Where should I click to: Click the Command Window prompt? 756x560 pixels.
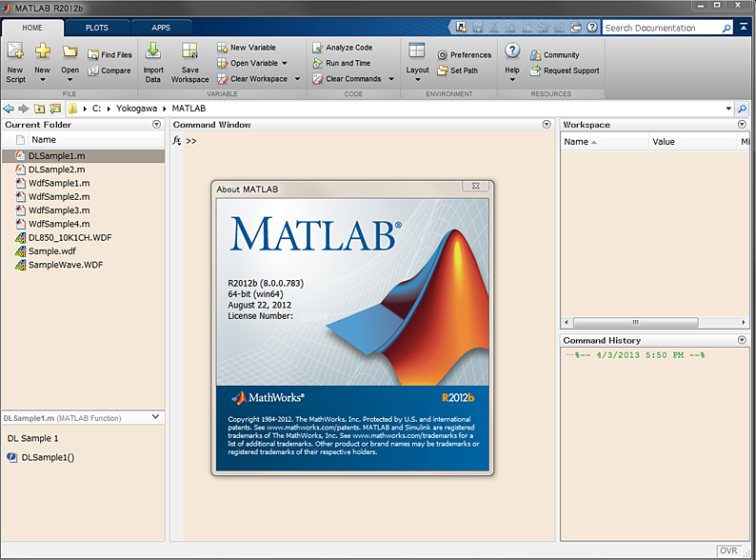pos(191,141)
